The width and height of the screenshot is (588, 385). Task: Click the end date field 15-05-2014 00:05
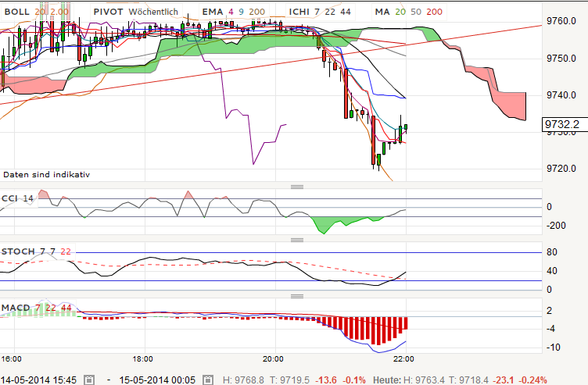point(157,380)
